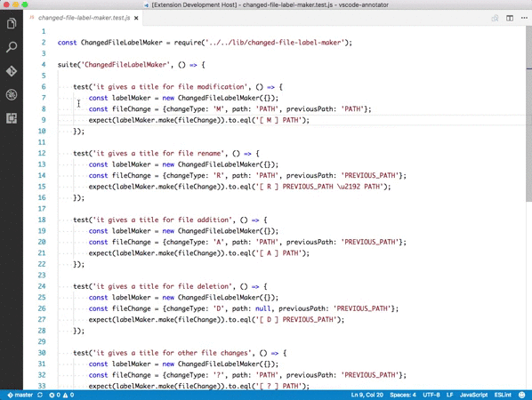Close the changed-file-label-maker.test.js tab
This screenshot has height=400, width=532.
click(x=136, y=18)
